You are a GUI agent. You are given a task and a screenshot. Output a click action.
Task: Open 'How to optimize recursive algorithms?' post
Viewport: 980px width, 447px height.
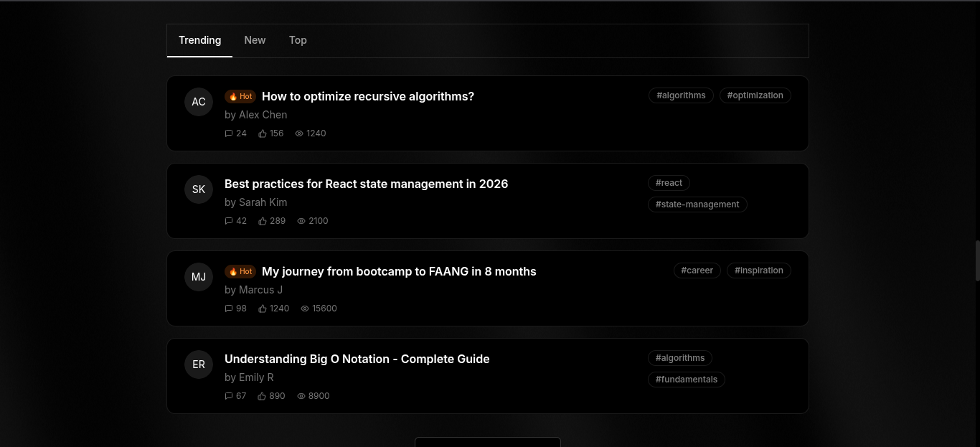368,96
